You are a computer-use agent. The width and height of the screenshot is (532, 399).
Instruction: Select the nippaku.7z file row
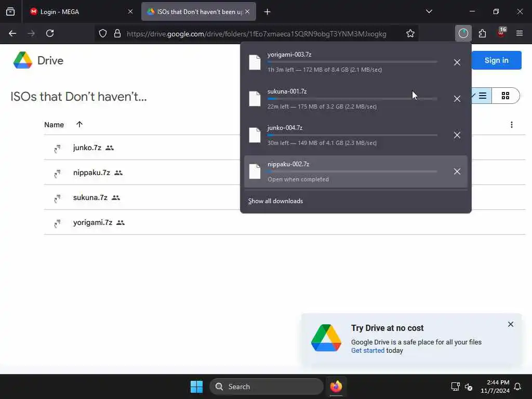click(x=284, y=172)
